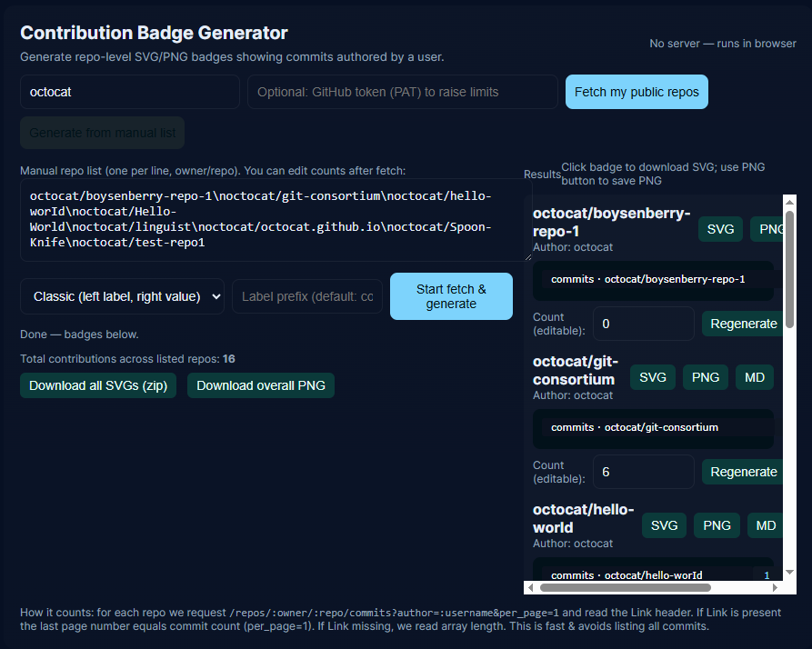
Task: Edit the count field for git-consortium
Action: pyautogui.click(x=643, y=471)
